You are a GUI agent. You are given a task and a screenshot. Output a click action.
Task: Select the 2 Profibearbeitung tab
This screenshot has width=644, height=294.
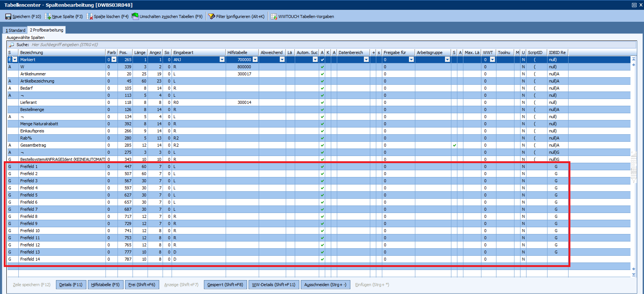click(x=47, y=30)
